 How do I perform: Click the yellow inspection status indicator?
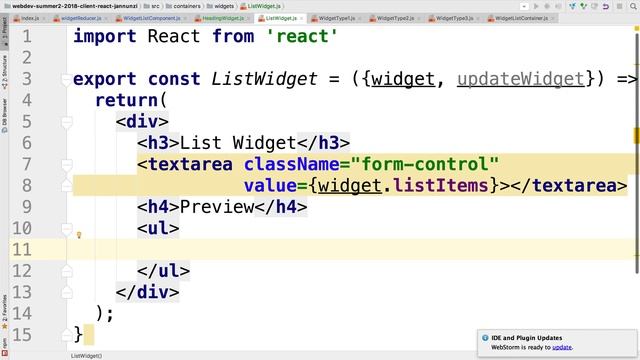tap(637, 28)
